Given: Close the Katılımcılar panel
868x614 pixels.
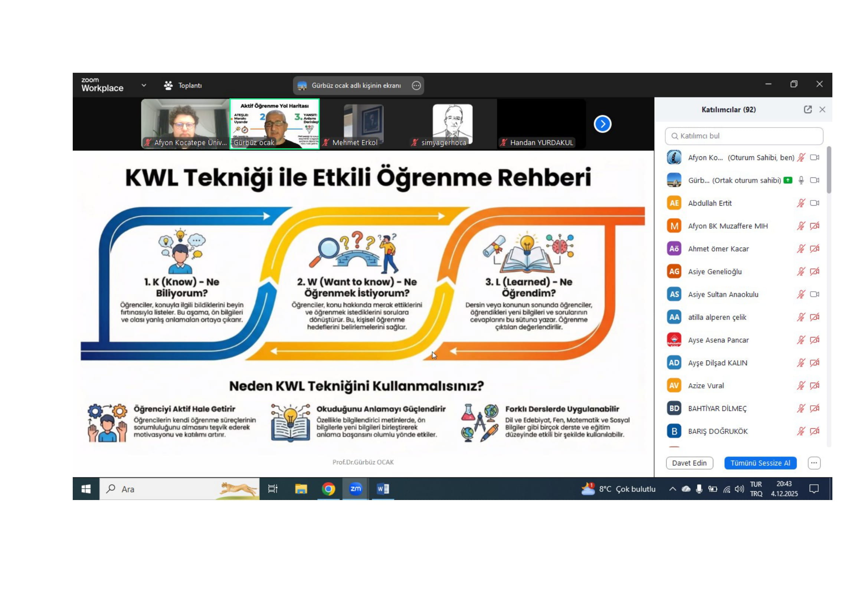Looking at the screenshot, I should 822,110.
